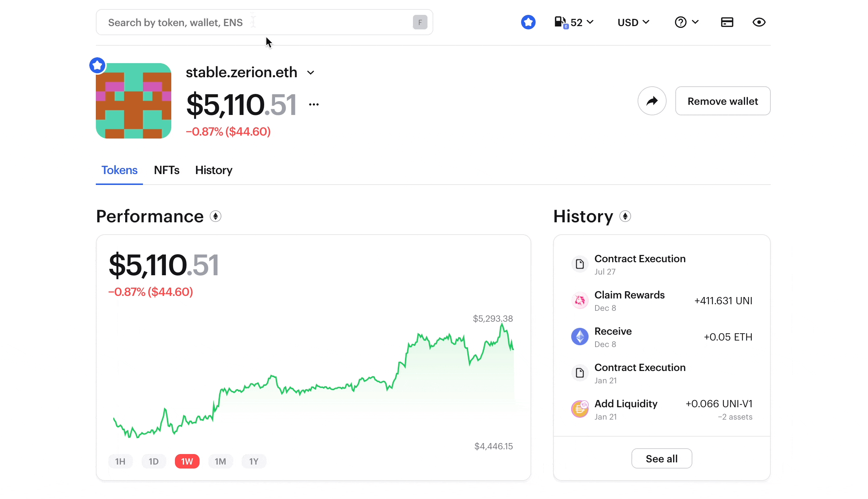The height and width of the screenshot is (499, 868).
Task: Toggle the starred wallet bookmark icon
Action: 97,64
